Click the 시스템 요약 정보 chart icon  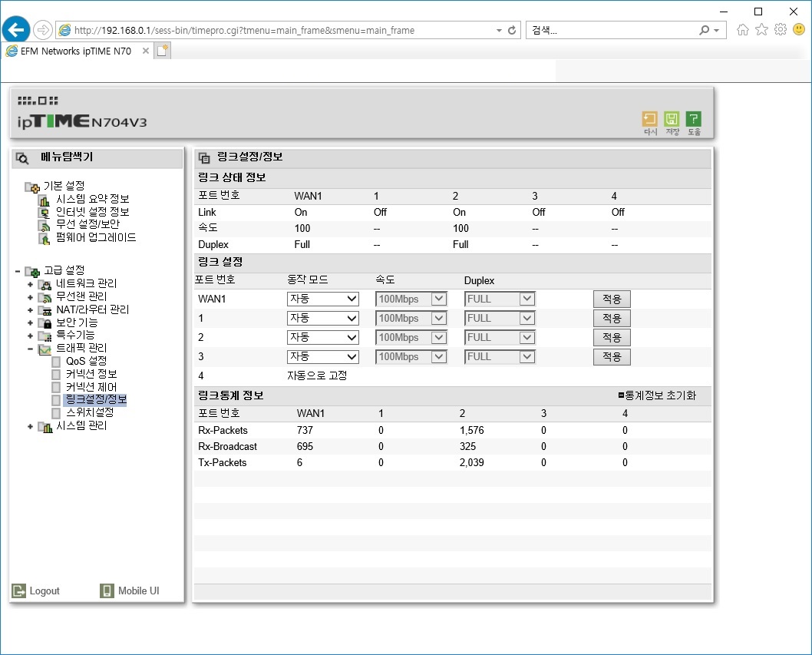45,200
